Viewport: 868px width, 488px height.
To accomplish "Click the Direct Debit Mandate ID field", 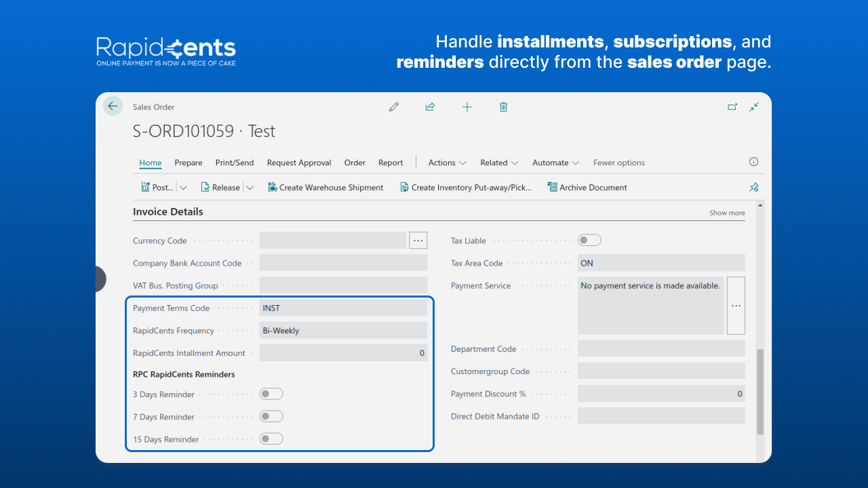I will tap(661, 416).
